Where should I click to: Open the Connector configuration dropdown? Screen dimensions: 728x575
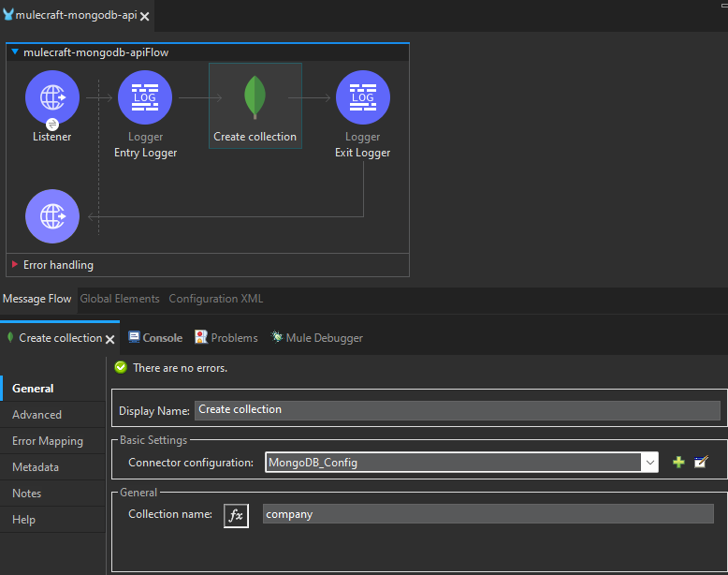click(x=649, y=462)
